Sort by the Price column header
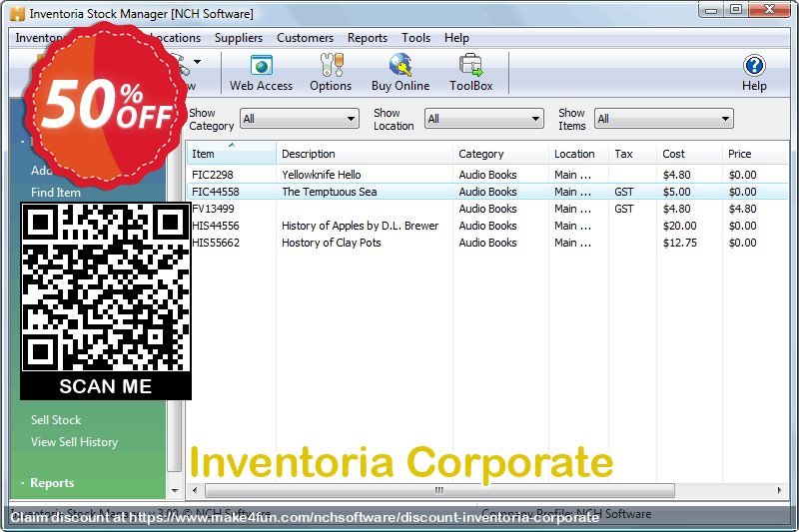Viewport: 799px width, 532px height. point(755,154)
